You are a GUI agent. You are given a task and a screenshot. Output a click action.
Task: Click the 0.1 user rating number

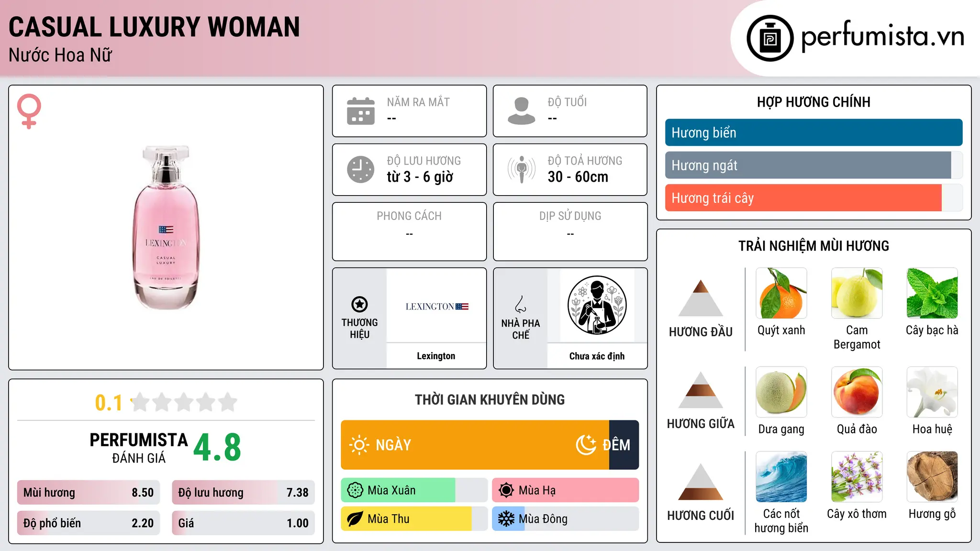(x=109, y=403)
